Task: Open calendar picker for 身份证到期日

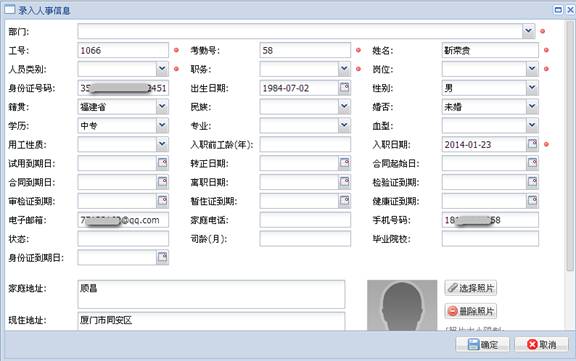Action: pyautogui.click(x=162, y=258)
